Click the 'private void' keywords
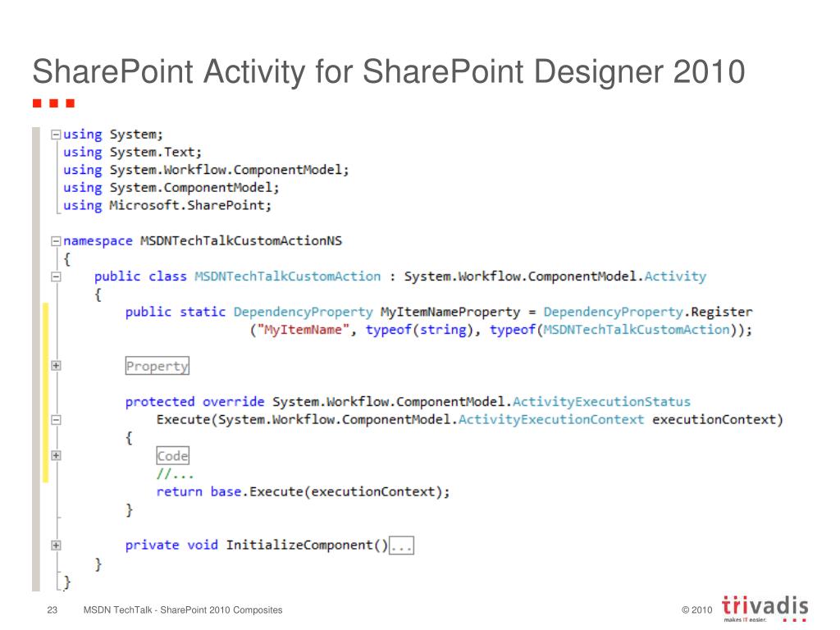The image size is (840, 630). tap(171, 546)
